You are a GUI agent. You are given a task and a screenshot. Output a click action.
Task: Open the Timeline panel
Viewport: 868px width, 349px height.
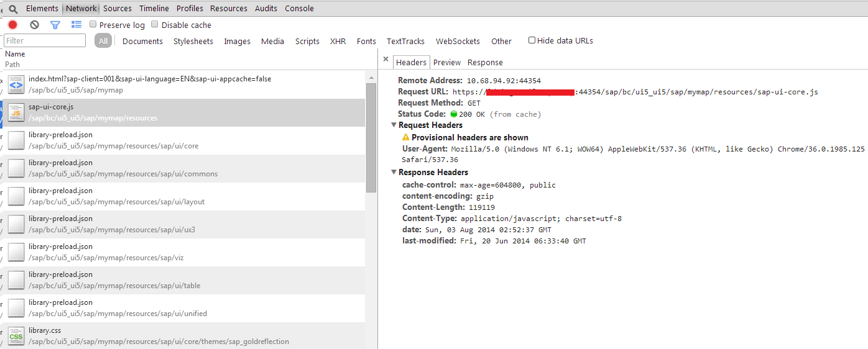point(154,9)
